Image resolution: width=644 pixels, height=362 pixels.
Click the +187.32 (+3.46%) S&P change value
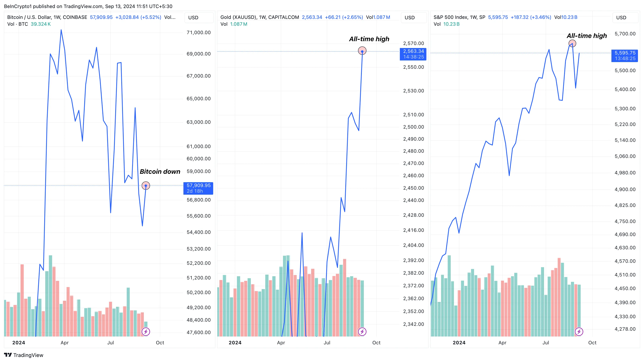click(x=531, y=17)
